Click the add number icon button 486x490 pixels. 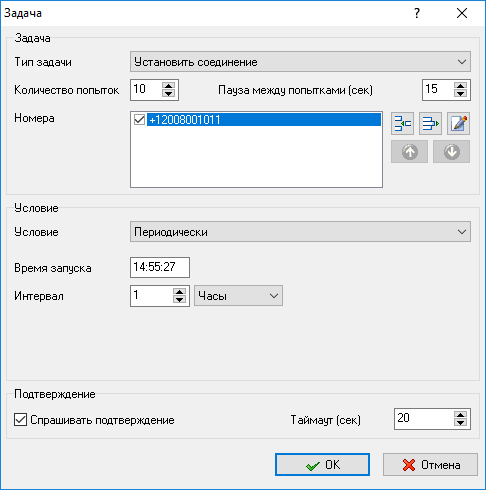402,124
